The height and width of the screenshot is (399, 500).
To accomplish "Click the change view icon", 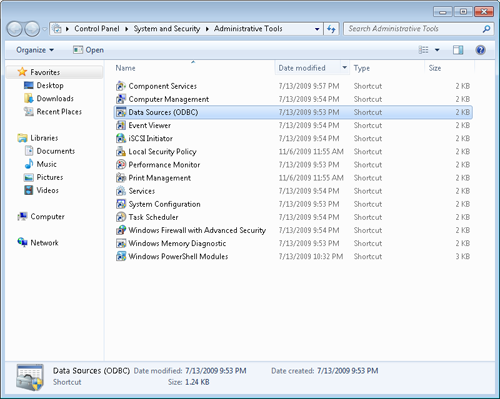I will coord(423,50).
